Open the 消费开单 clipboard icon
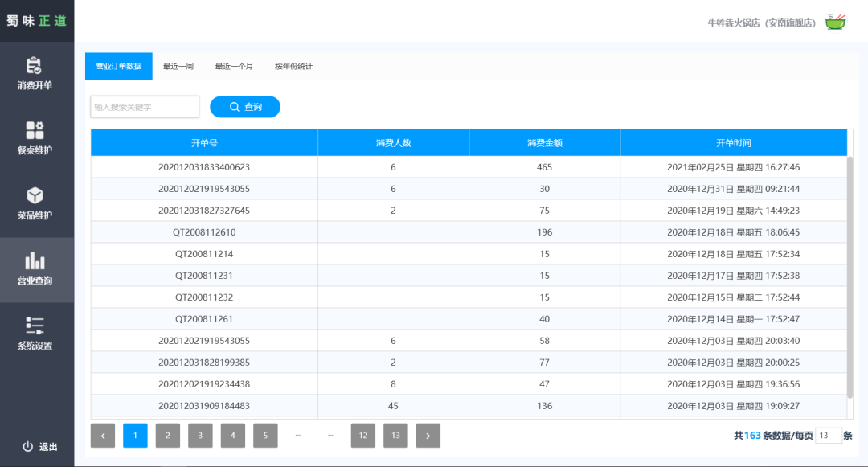This screenshot has width=868, height=467. click(35, 66)
